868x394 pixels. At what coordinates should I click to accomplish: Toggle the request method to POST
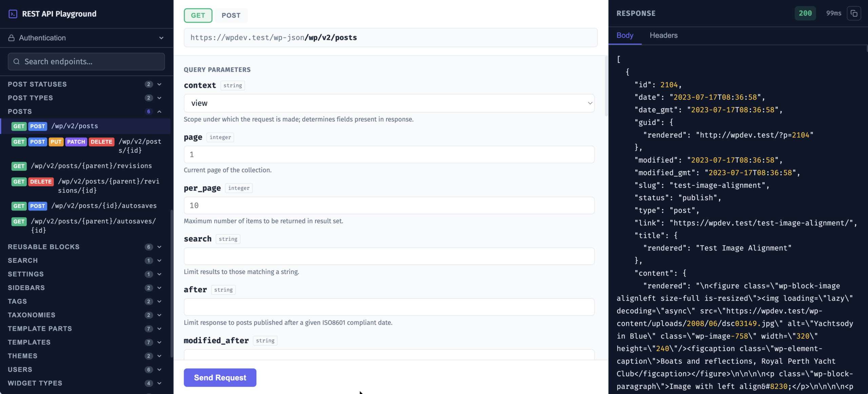231,15
